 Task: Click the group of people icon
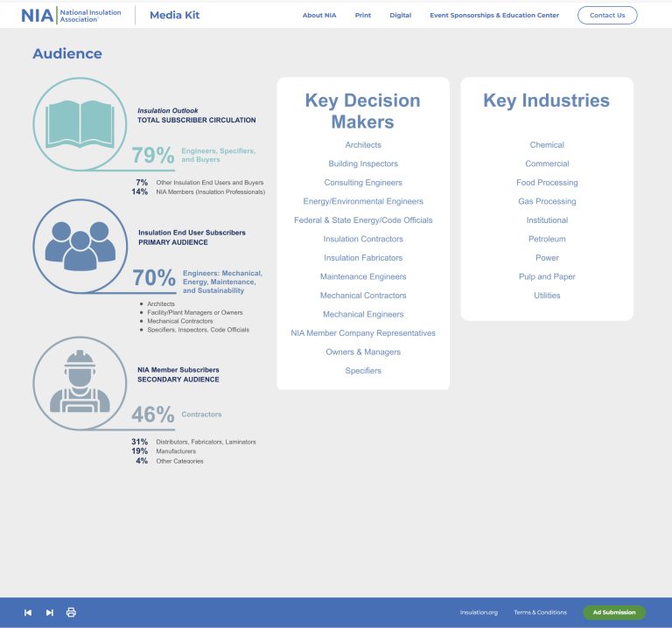(80, 244)
